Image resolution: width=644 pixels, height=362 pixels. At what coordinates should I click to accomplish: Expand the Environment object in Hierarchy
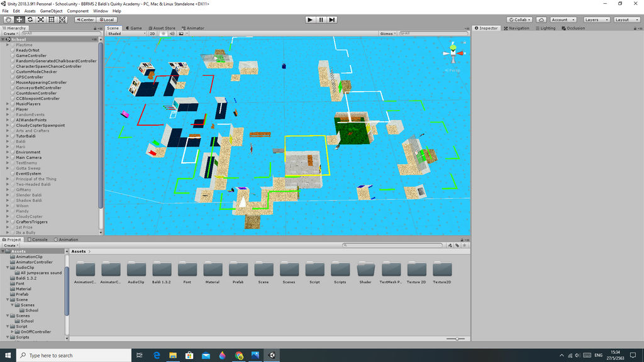[8, 152]
